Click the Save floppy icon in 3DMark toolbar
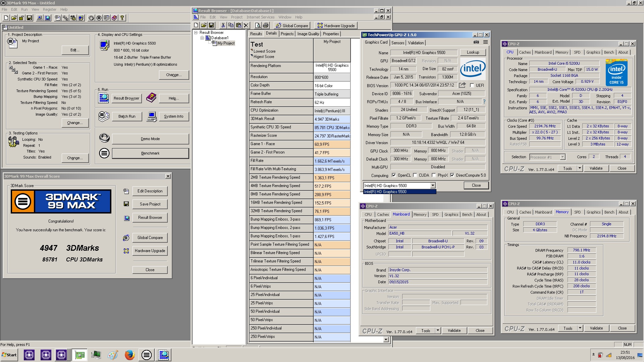The image size is (644, 362). 29,18
